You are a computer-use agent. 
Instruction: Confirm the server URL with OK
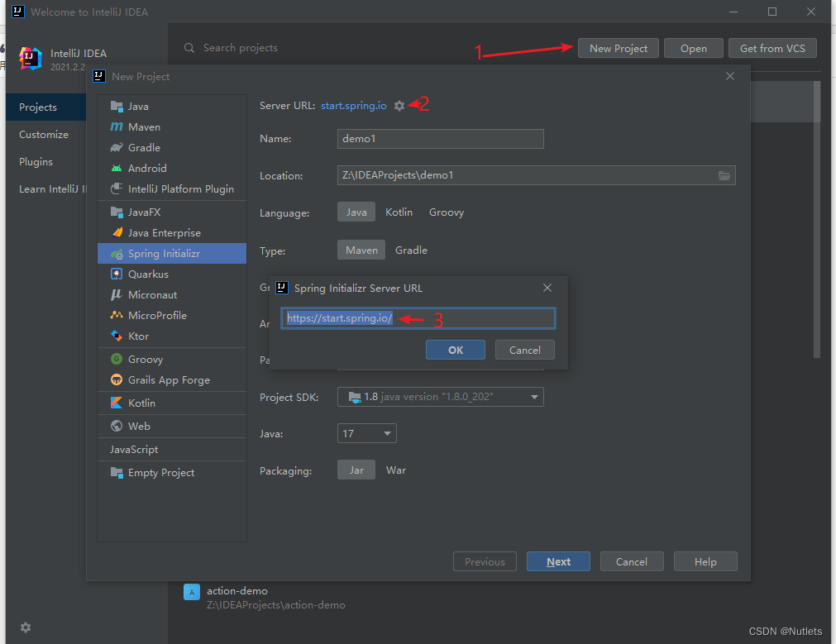click(455, 349)
